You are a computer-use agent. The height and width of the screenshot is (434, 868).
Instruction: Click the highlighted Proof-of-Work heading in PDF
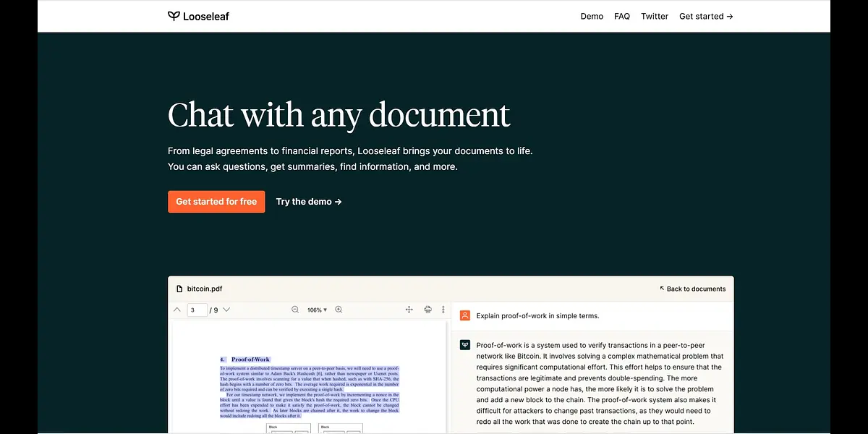[x=250, y=359]
